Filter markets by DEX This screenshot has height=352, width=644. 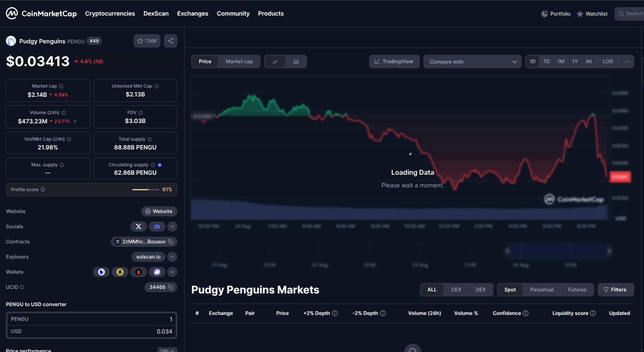[481, 290]
